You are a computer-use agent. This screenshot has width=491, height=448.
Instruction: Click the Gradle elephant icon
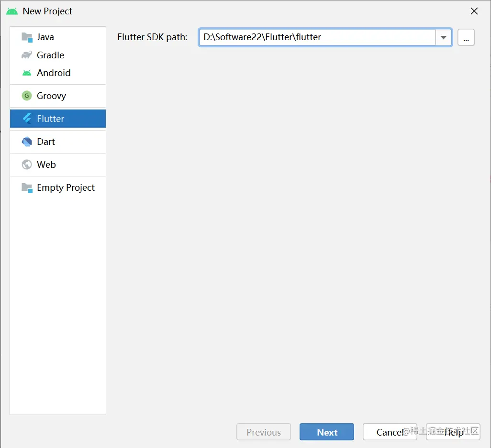(x=27, y=55)
